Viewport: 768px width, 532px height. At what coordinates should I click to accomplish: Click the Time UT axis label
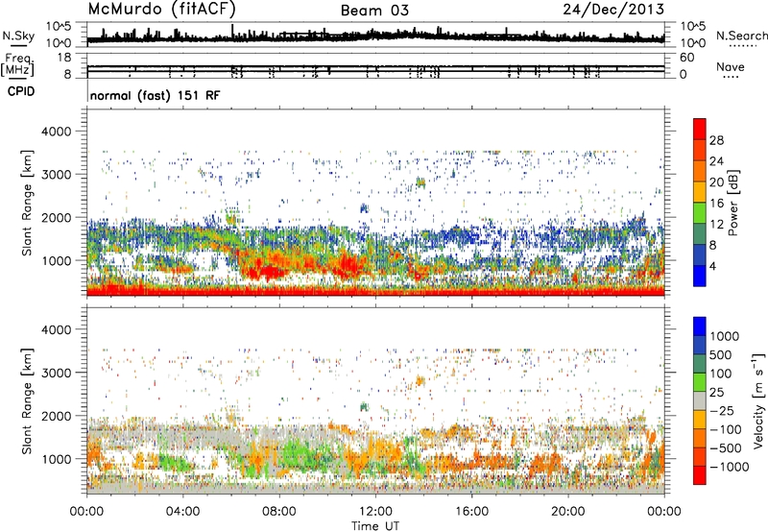point(375,526)
